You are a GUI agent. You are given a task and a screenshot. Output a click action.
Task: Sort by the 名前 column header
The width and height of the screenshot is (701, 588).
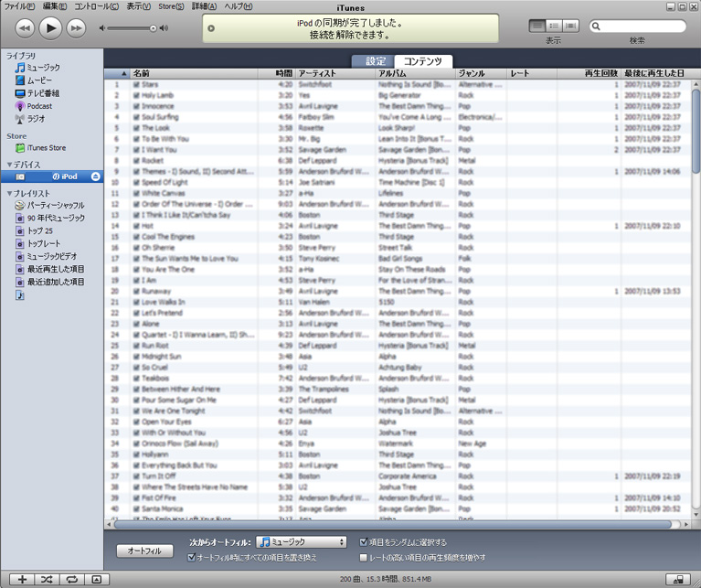coord(194,73)
